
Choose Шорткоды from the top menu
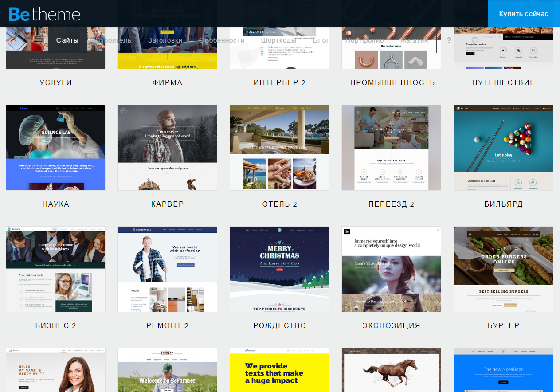click(278, 40)
